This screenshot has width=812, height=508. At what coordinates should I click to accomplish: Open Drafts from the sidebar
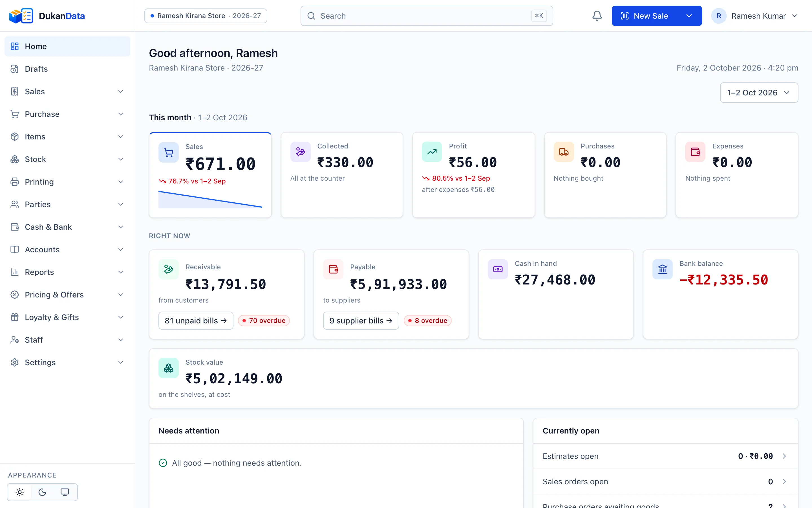point(67,69)
